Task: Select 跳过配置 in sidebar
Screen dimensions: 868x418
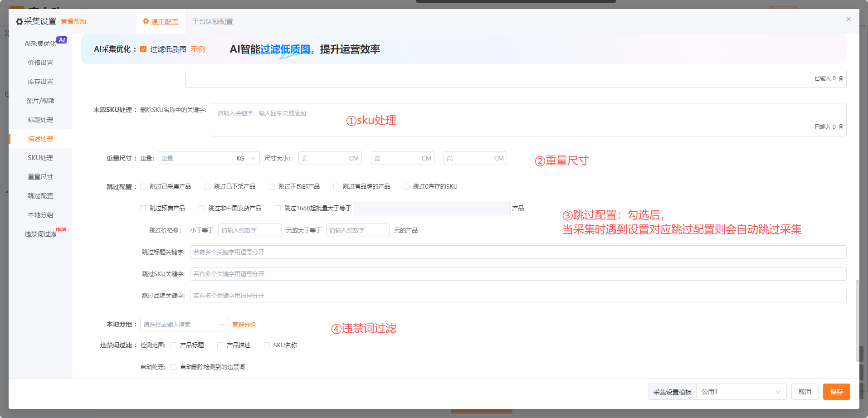Action: [x=40, y=196]
